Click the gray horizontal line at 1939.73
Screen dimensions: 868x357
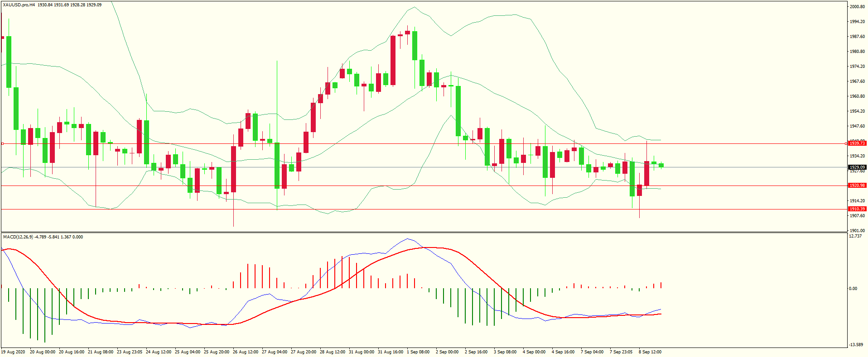pyautogui.click(x=424, y=144)
